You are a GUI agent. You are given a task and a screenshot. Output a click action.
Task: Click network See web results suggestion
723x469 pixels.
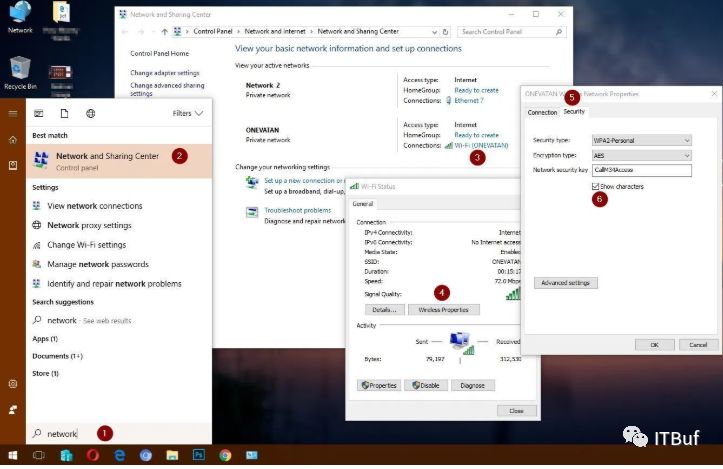119,320
